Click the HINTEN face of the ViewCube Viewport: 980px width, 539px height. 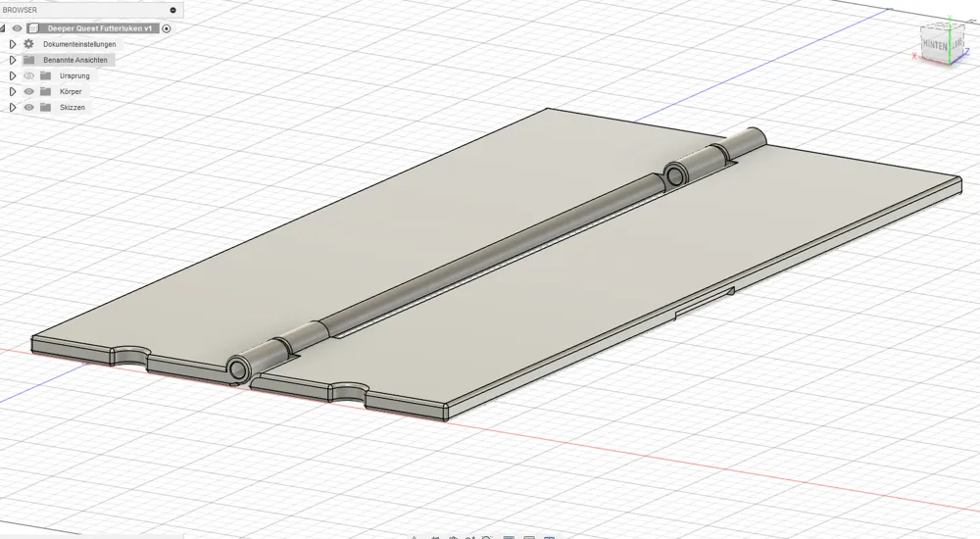pos(935,46)
